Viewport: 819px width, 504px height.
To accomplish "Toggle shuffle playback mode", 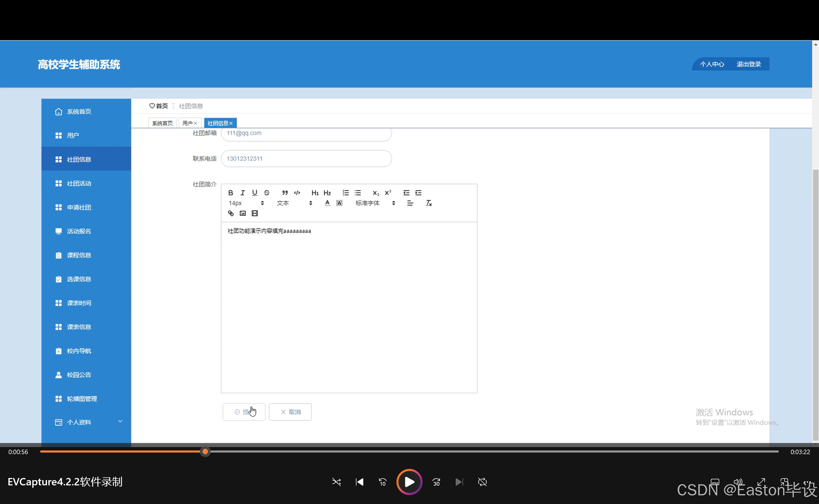I will pyautogui.click(x=336, y=482).
